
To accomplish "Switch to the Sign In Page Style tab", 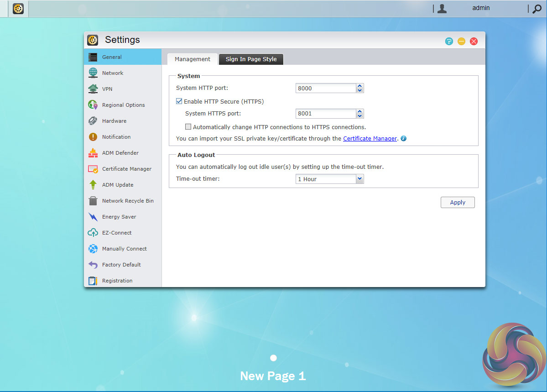I will [251, 59].
